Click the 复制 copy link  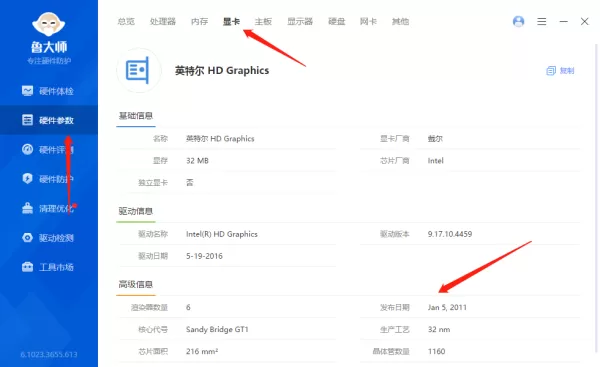coord(567,70)
